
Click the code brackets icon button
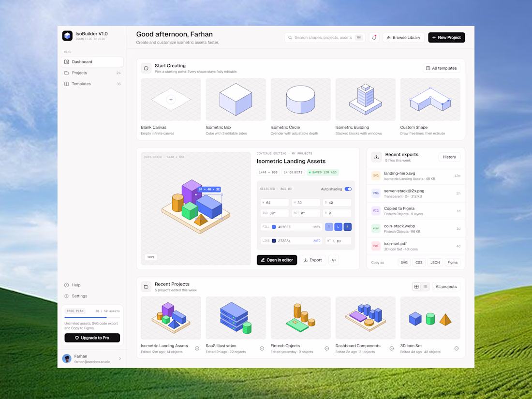click(x=334, y=260)
